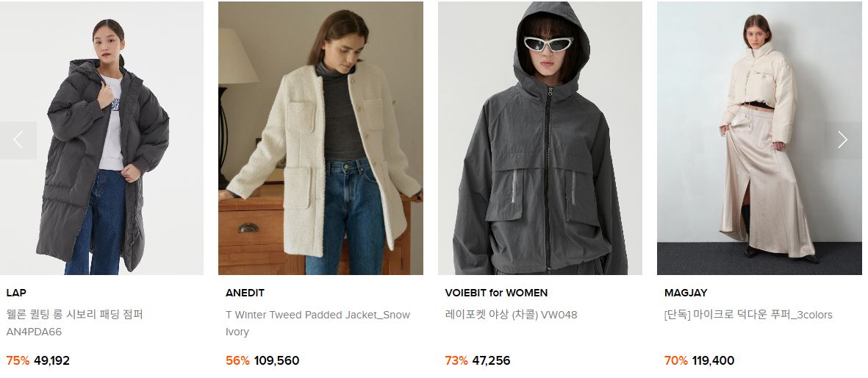The height and width of the screenshot is (378, 868).
Task: Select the ANEDIT brand name
Action: point(245,293)
